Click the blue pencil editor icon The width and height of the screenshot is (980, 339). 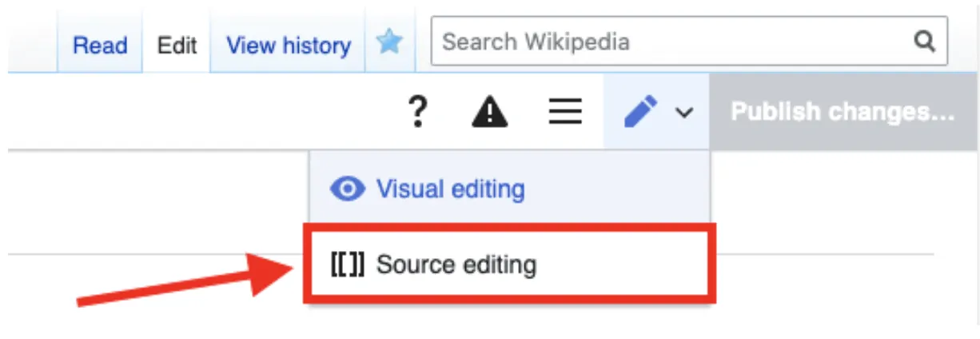[640, 112]
